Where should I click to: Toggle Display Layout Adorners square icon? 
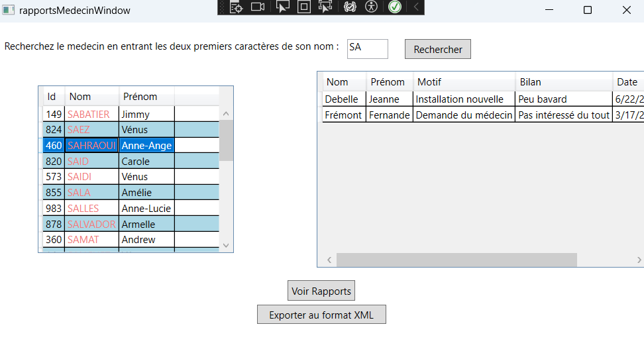[304, 7]
